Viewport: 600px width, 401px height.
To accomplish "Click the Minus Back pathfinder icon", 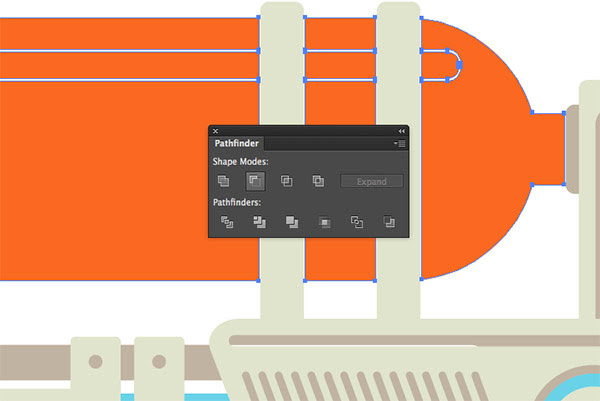I will [x=389, y=222].
